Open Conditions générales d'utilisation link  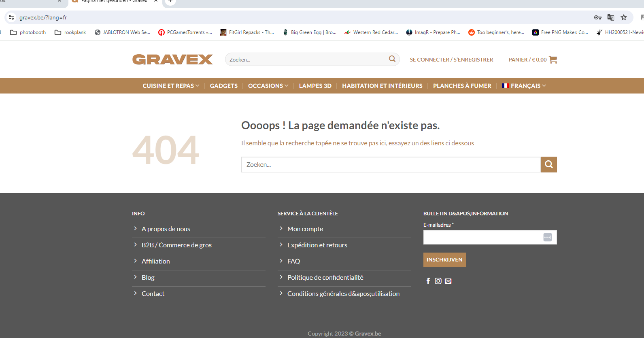[x=343, y=293]
